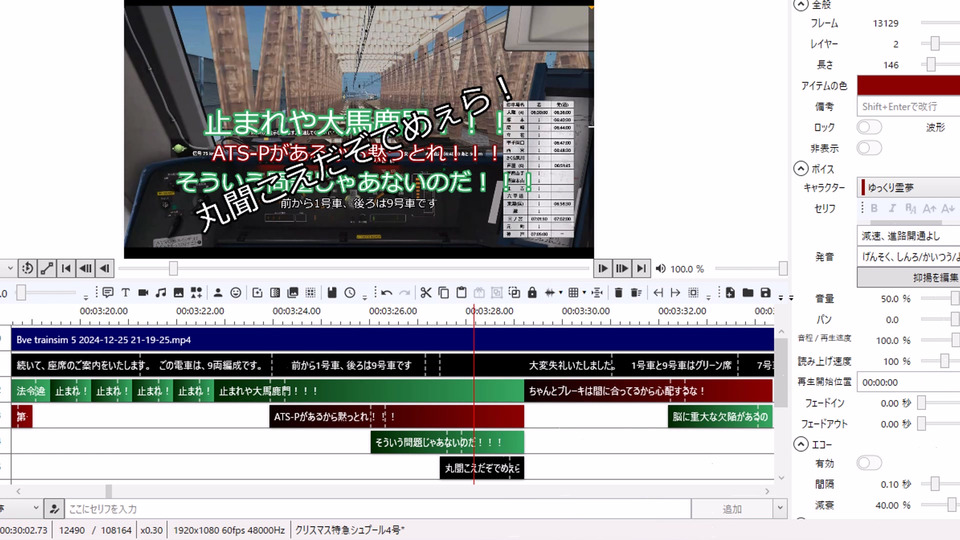
Task: Collapse the 全般 section
Action: point(801,5)
